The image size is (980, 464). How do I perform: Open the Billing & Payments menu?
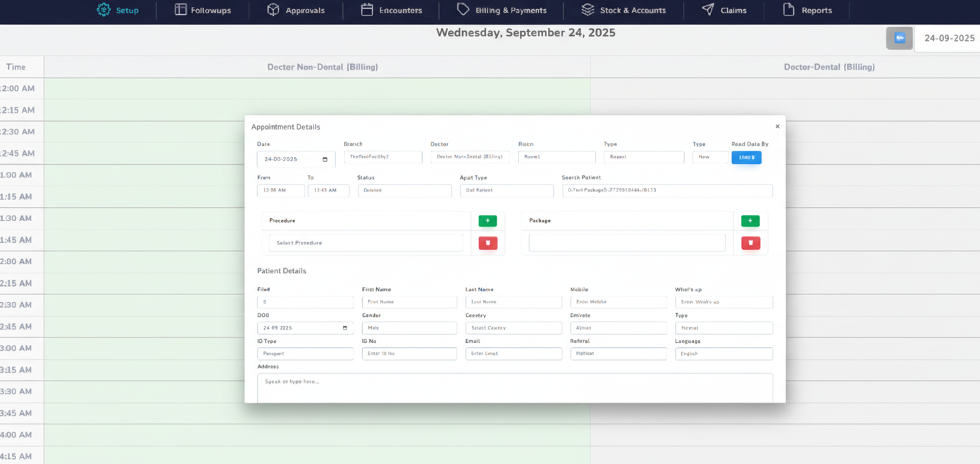502,11
